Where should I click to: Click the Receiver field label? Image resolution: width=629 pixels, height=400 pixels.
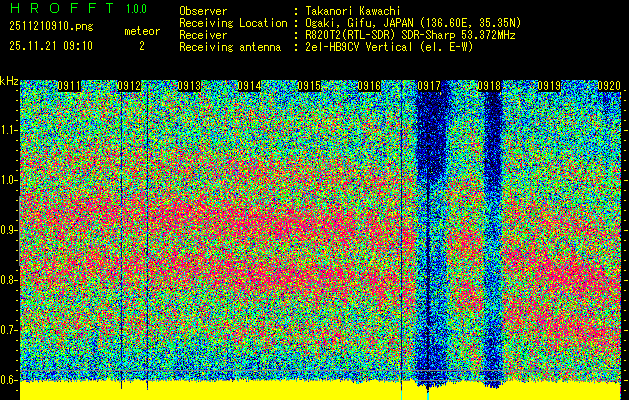click(203, 35)
